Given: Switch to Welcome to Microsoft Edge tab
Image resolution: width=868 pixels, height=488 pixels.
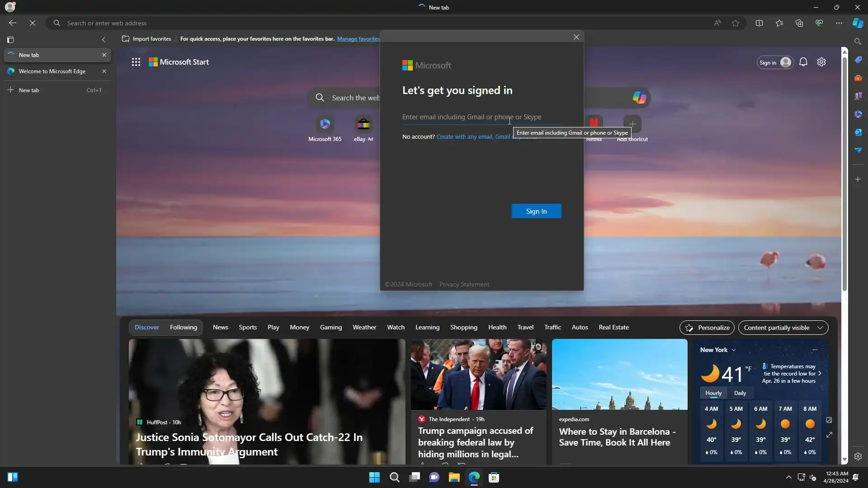Looking at the screenshot, I should pyautogui.click(x=52, y=71).
